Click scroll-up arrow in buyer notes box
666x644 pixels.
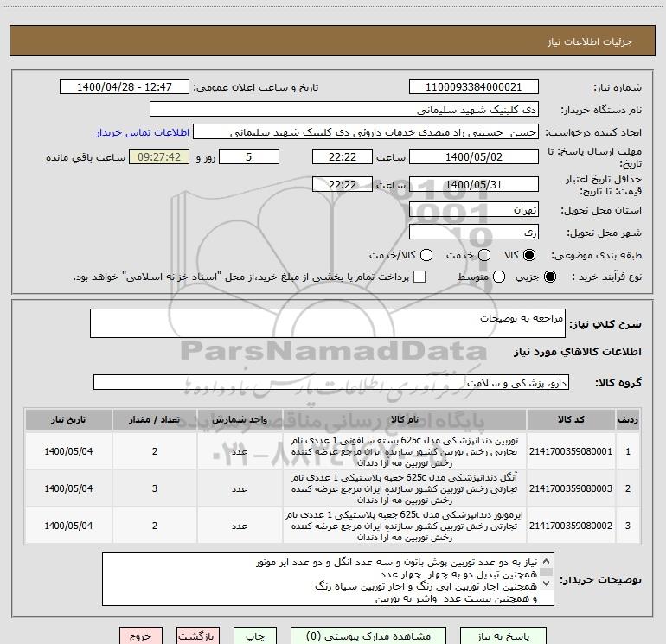pos(547,561)
